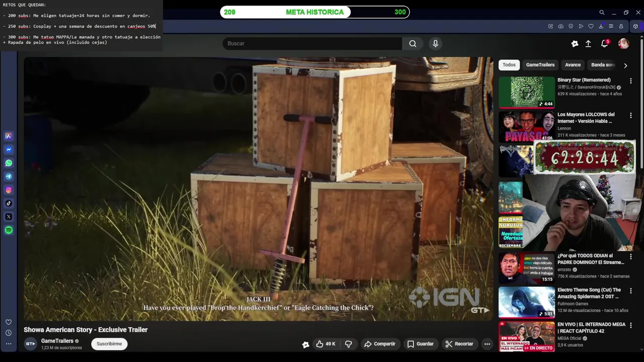Select the Avance filter chip
The width and height of the screenshot is (644, 362).
(573, 65)
